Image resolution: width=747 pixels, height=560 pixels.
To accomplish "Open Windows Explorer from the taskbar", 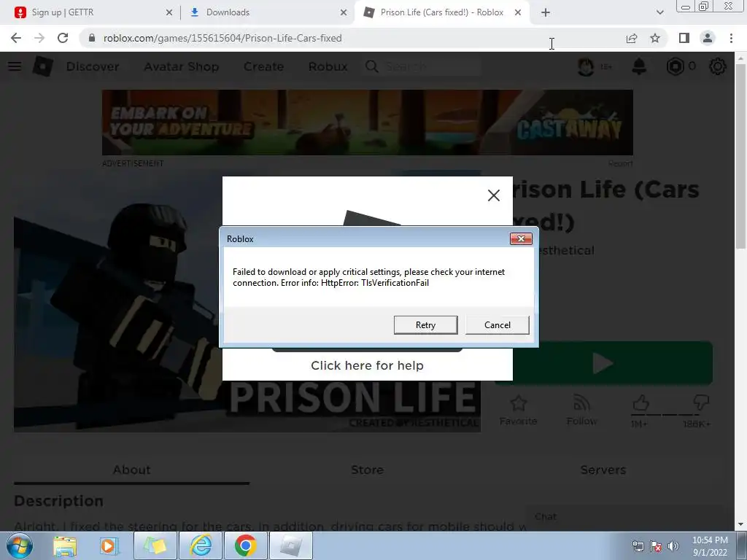I will click(x=65, y=545).
